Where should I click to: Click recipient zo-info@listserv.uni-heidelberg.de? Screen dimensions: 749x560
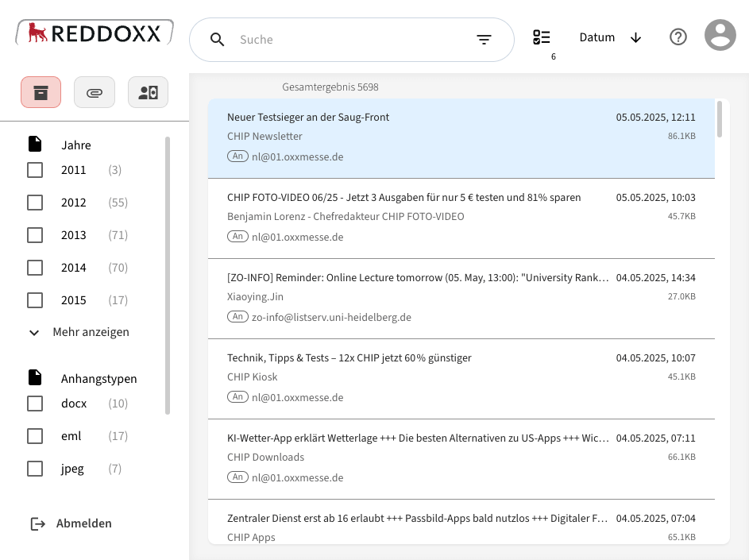point(331,317)
